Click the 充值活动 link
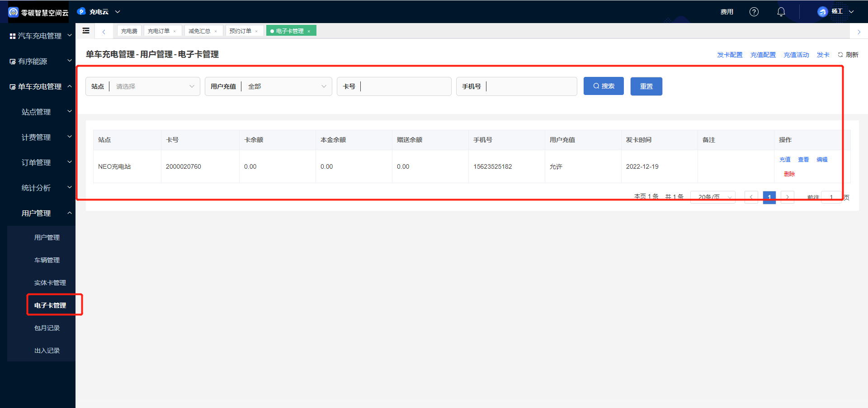 [x=796, y=55]
